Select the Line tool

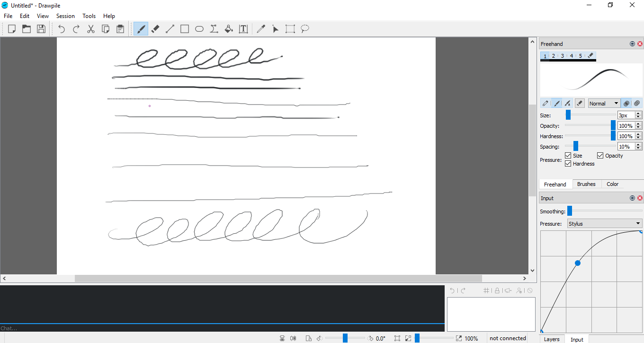coord(170,29)
